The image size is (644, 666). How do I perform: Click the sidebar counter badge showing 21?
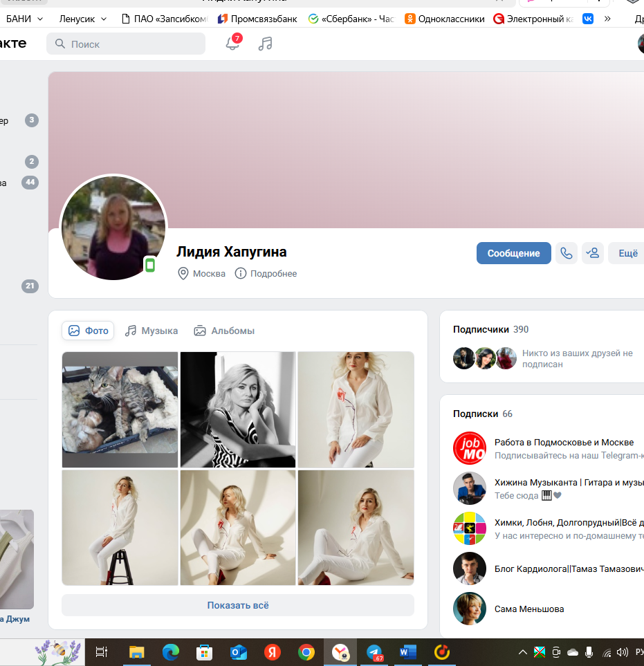30,286
